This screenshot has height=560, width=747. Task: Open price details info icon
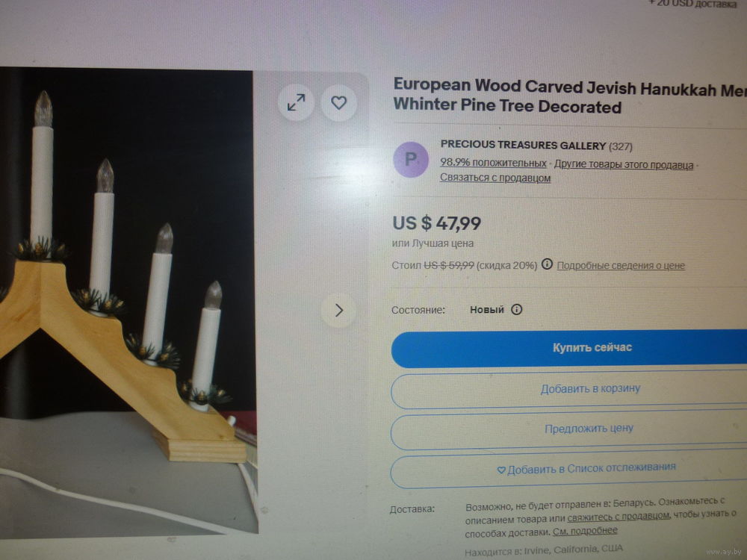pos(547,264)
